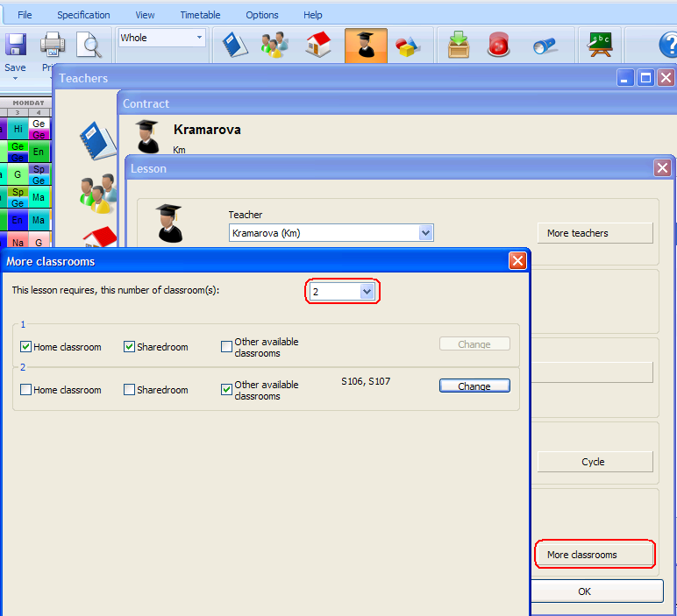Click Change button for S106, S107
The width and height of the screenshot is (677, 616).
tap(474, 386)
